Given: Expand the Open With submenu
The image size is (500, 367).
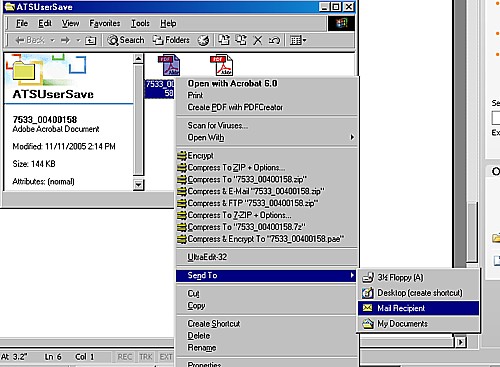Looking at the screenshot, I should coord(267,137).
